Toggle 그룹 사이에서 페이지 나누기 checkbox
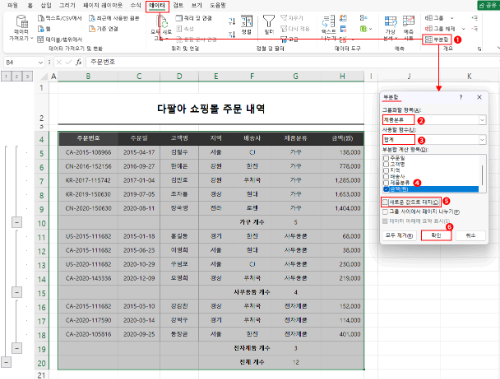This screenshot has width=500, height=379. 385,212
